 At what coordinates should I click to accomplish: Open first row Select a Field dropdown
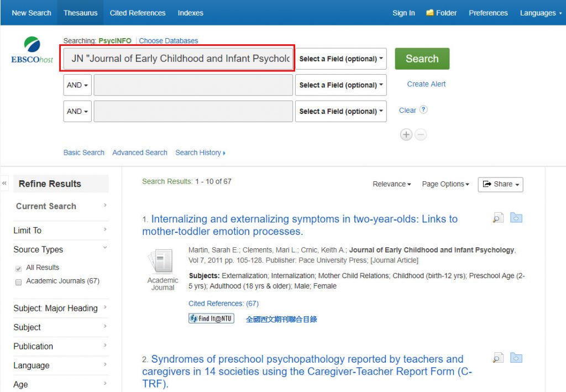340,59
